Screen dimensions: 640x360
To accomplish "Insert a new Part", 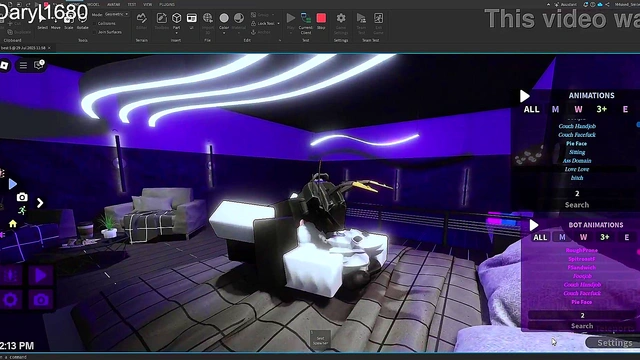I will tap(176, 18).
